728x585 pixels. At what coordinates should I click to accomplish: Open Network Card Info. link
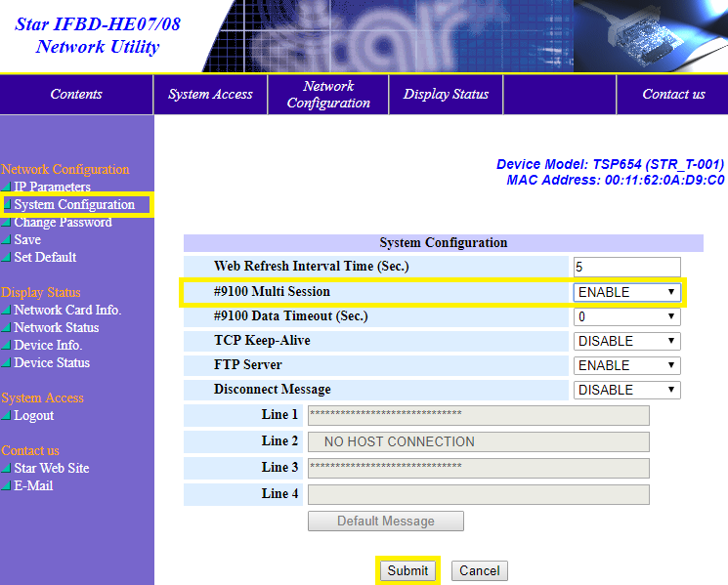[67, 310]
